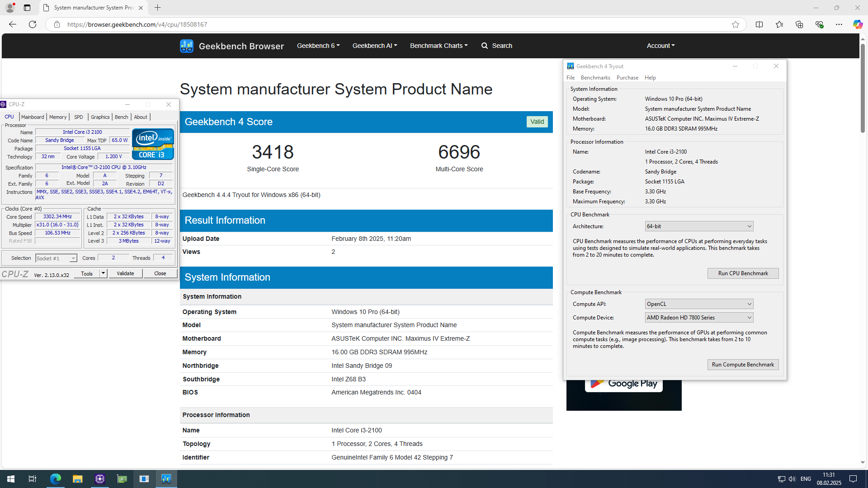The width and height of the screenshot is (868, 488).
Task: Click the taskbar clock showing 11:31
Action: tap(829, 479)
